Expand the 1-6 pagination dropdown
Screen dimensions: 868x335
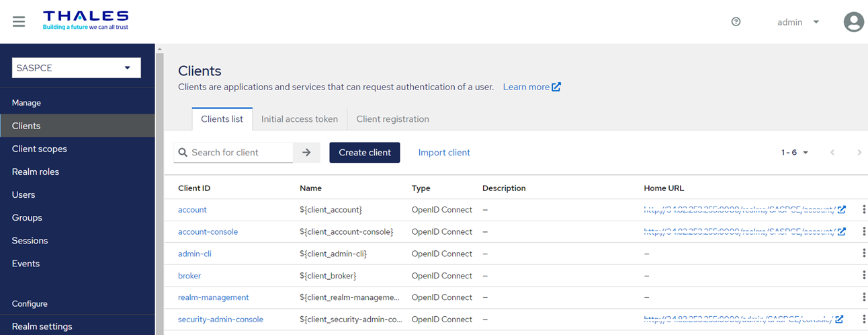coord(795,153)
